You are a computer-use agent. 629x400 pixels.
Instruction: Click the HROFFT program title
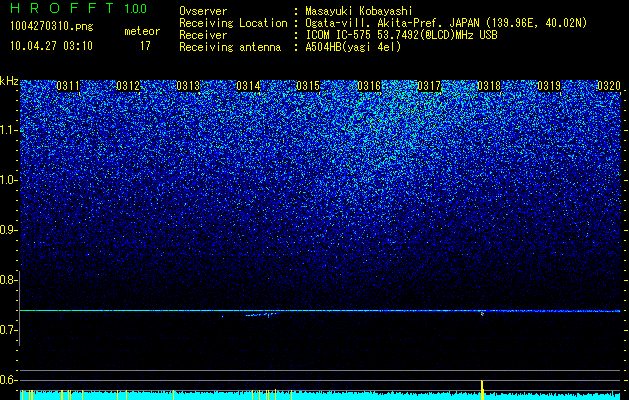coord(61,8)
